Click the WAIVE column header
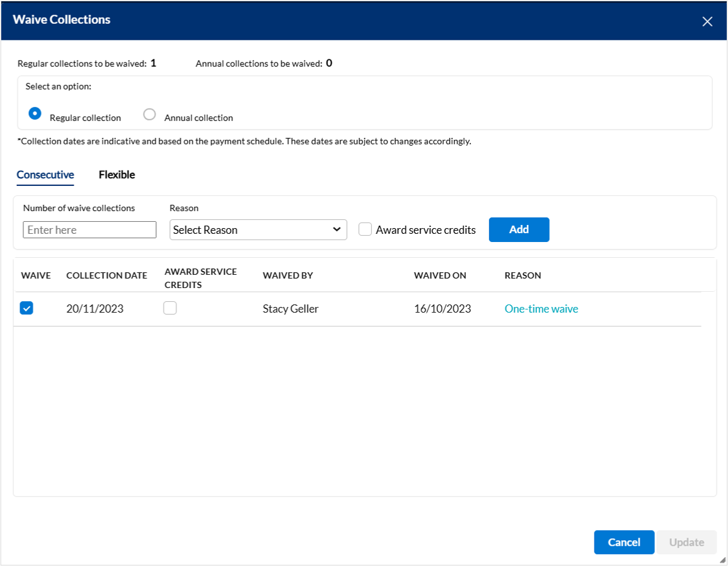 [36, 275]
